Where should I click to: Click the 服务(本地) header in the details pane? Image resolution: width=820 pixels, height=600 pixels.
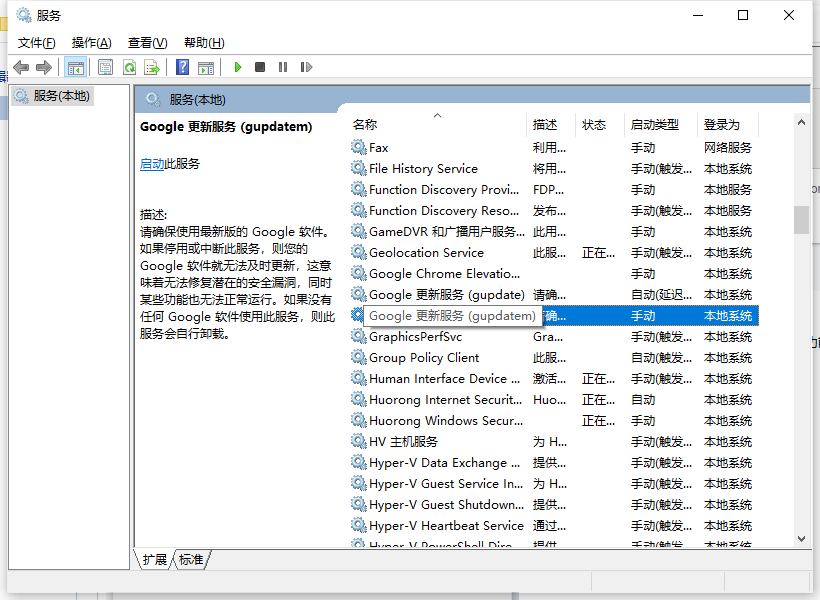tap(197, 99)
